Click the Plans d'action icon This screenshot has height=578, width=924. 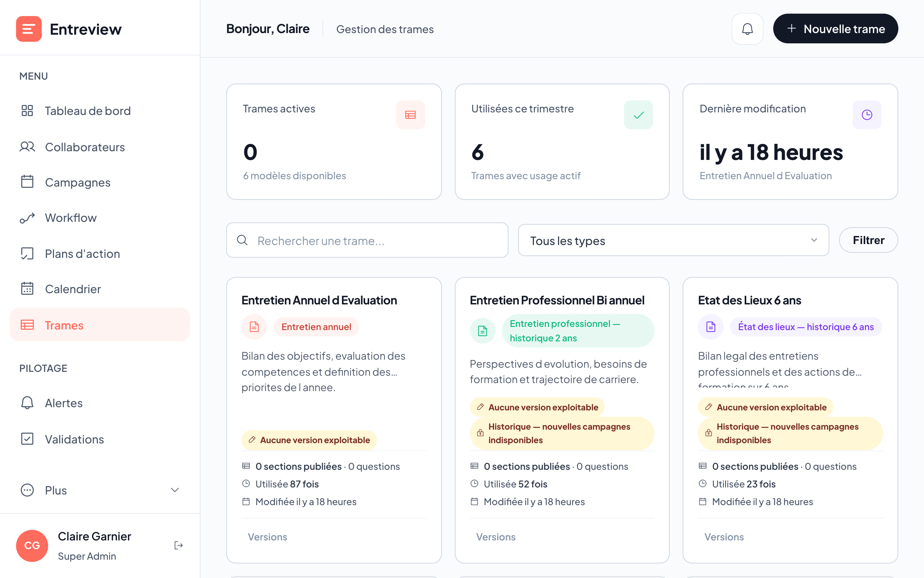pos(27,253)
